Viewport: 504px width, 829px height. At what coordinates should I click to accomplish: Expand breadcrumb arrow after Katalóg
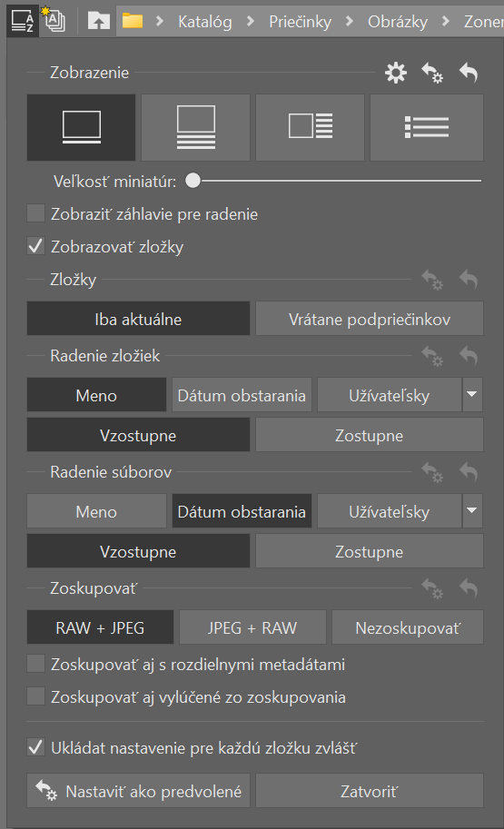coord(251,21)
